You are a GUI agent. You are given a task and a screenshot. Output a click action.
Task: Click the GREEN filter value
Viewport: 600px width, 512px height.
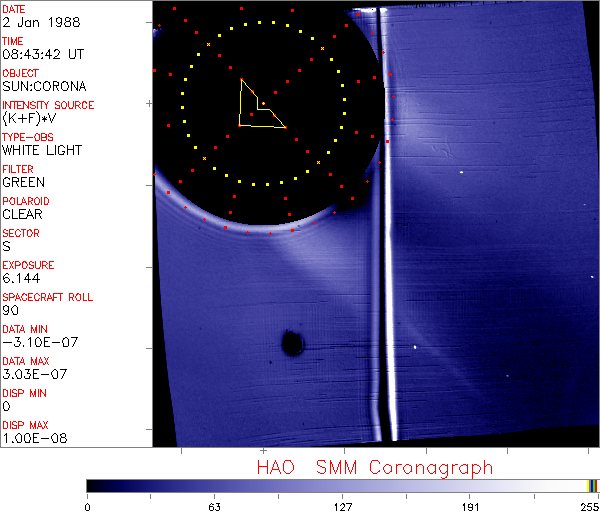[x=23, y=183]
